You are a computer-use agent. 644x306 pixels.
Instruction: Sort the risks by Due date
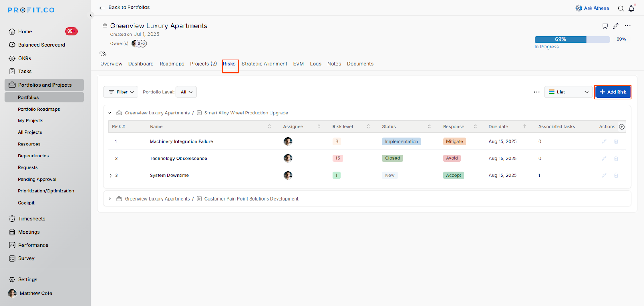(524, 126)
